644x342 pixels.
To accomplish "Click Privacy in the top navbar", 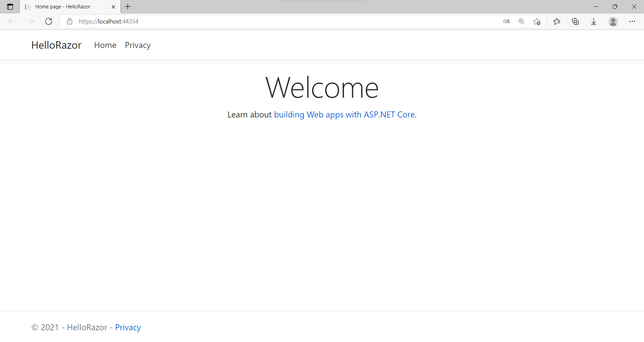I will (138, 45).
